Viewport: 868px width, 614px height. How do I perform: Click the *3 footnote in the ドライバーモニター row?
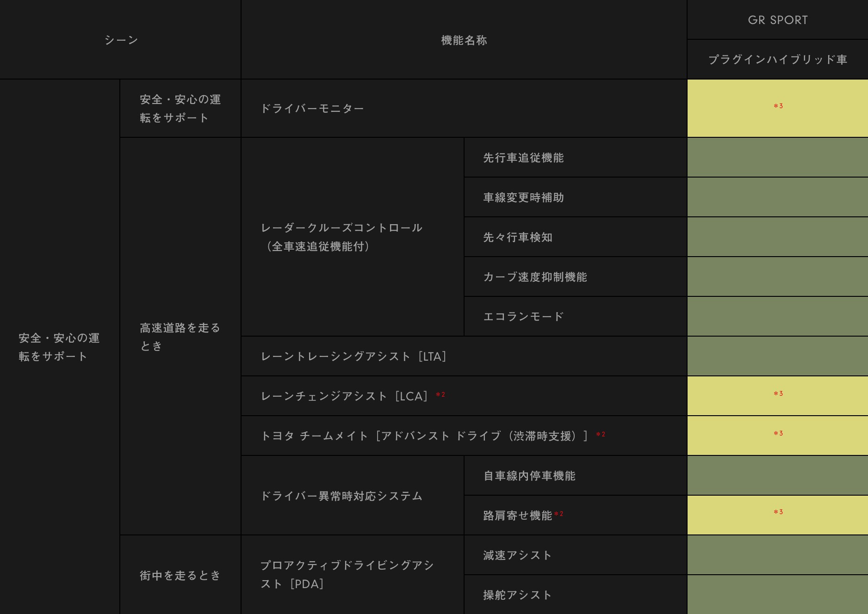[x=778, y=106]
